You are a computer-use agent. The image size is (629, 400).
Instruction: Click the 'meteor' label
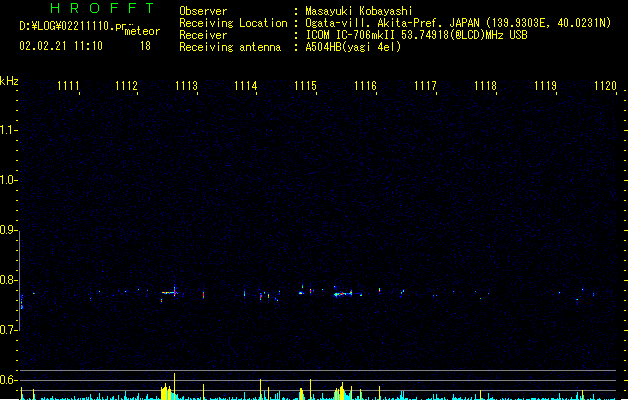point(142,31)
